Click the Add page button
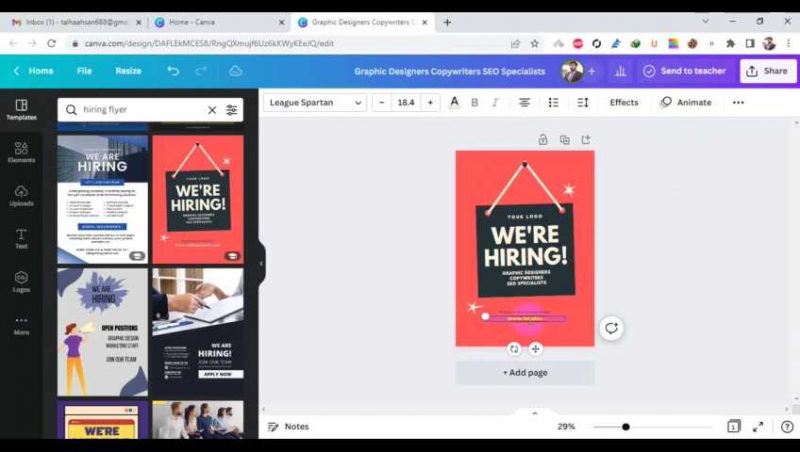Image resolution: width=800 pixels, height=452 pixels. tap(525, 372)
